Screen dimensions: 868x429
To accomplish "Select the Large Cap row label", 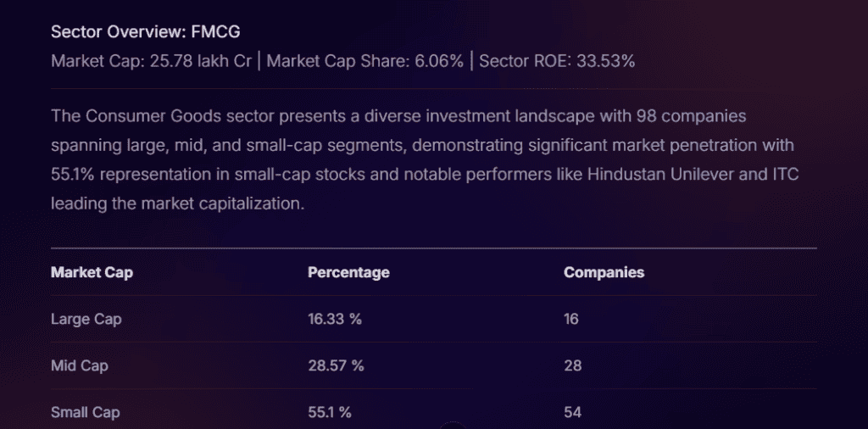I will pyautogui.click(x=86, y=319).
